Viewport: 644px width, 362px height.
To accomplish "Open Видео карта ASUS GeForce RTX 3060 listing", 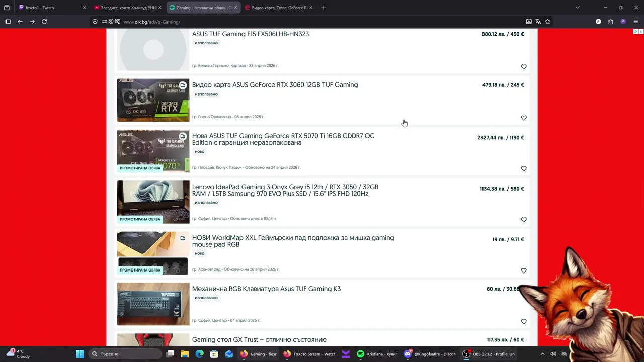I will pyautogui.click(x=275, y=85).
